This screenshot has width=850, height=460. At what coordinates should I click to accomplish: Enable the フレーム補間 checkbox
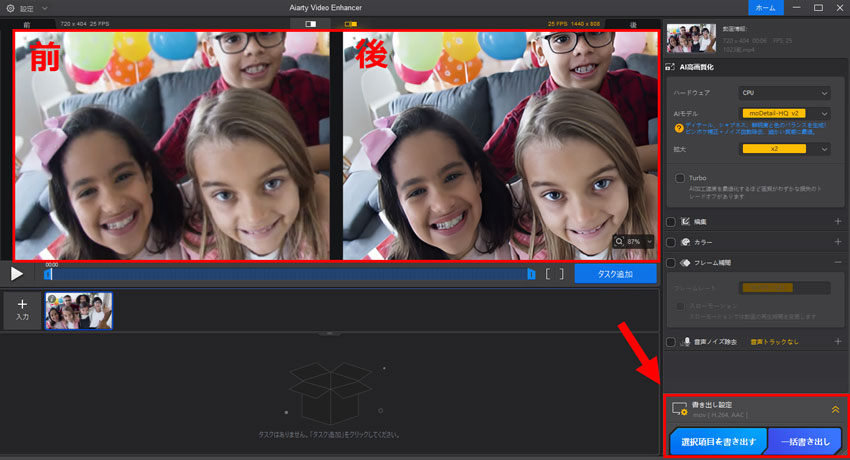(x=671, y=263)
